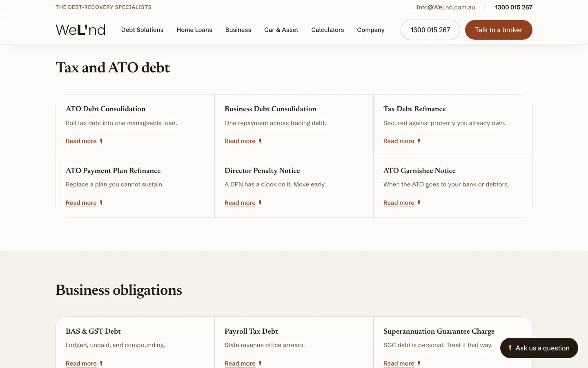The height and width of the screenshot is (368, 588).
Task: Click the ATO Debt Consolidation heading
Action: click(106, 109)
